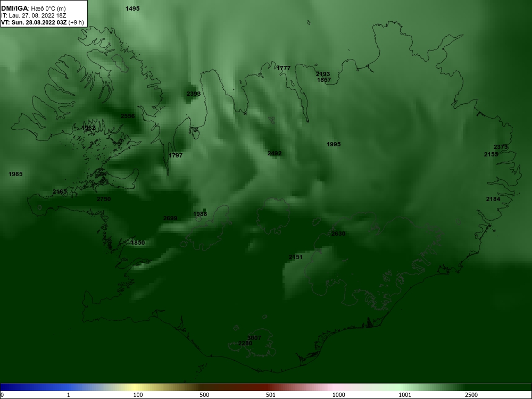This screenshot has height=399, width=532.
Task: Click the 3007 value in the south
Action: tap(254, 338)
